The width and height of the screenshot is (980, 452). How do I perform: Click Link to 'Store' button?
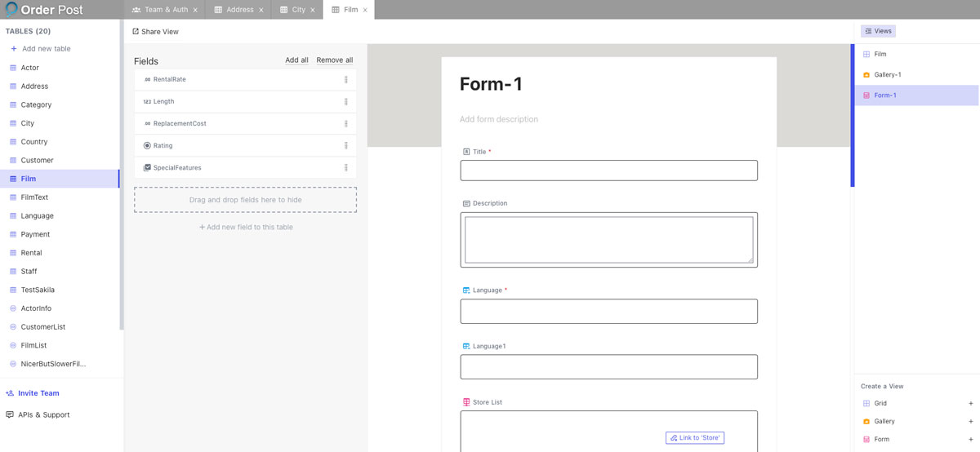coord(695,438)
